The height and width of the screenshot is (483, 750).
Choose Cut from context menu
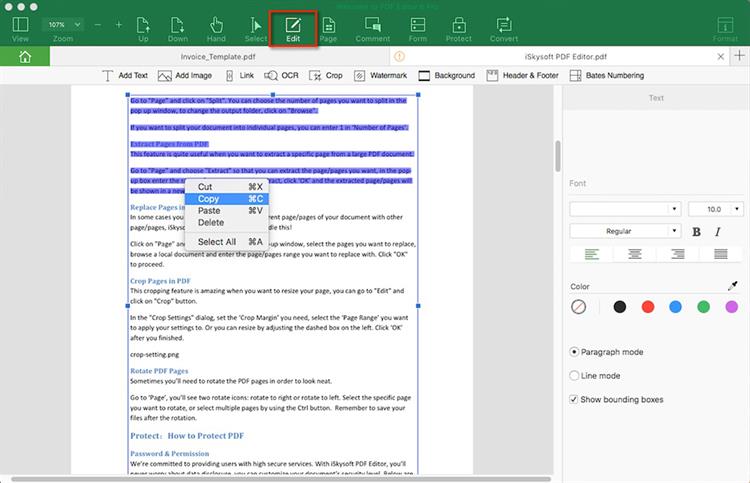click(x=227, y=187)
